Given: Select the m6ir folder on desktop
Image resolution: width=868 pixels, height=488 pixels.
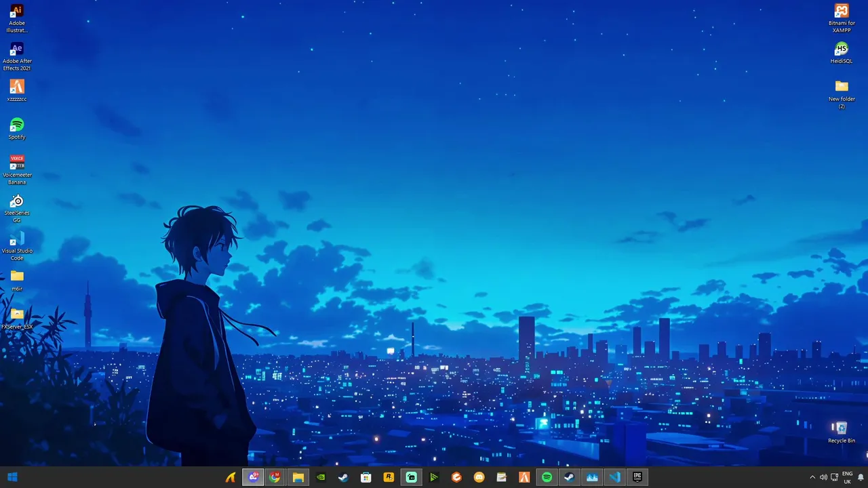Looking at the screenshot, I should (17, 281).
